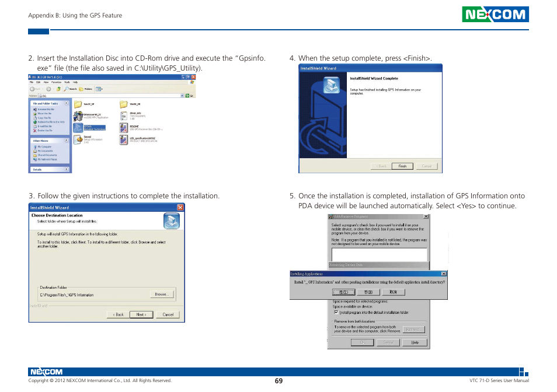The width and height of the screenshot is (557, 392).
Task: Click the installer computer icon in destination wizard
Action: (172, 220)
